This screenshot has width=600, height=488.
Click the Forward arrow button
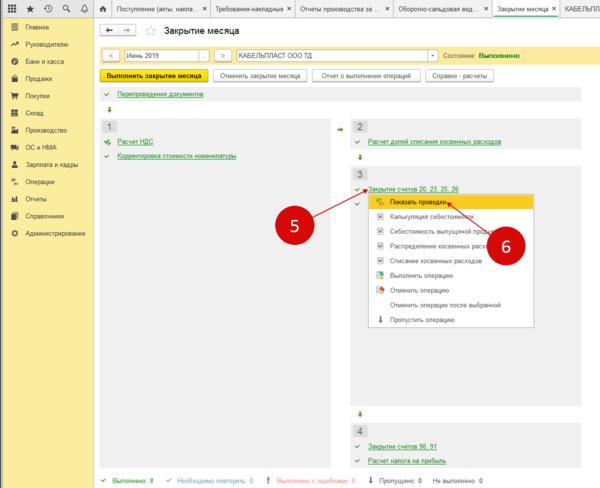click(x=127, y=30)
